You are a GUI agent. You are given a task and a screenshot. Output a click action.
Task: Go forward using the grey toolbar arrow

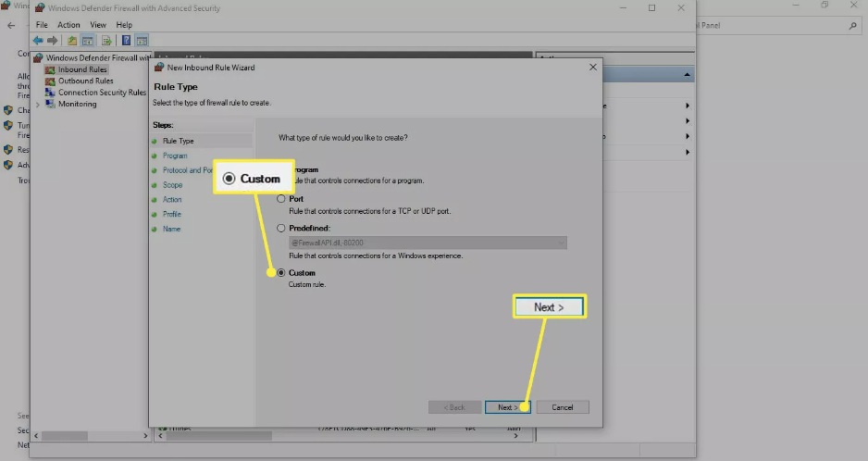click(52, 41)
